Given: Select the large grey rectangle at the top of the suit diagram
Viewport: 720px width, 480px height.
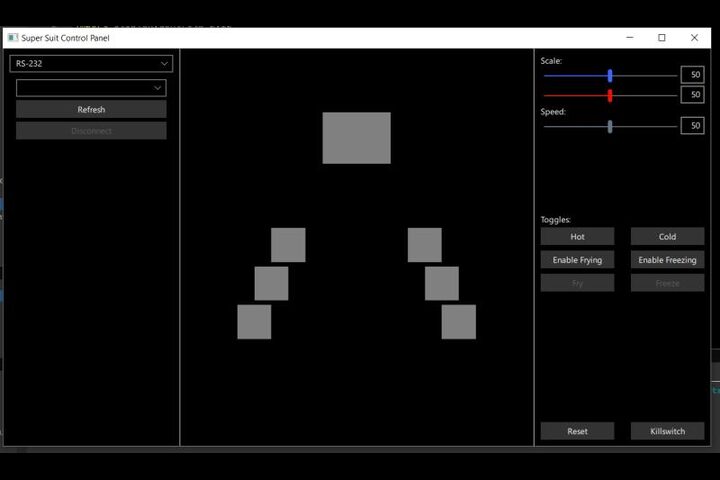Looking at the screenshot, I should click(x=356, y=138).
